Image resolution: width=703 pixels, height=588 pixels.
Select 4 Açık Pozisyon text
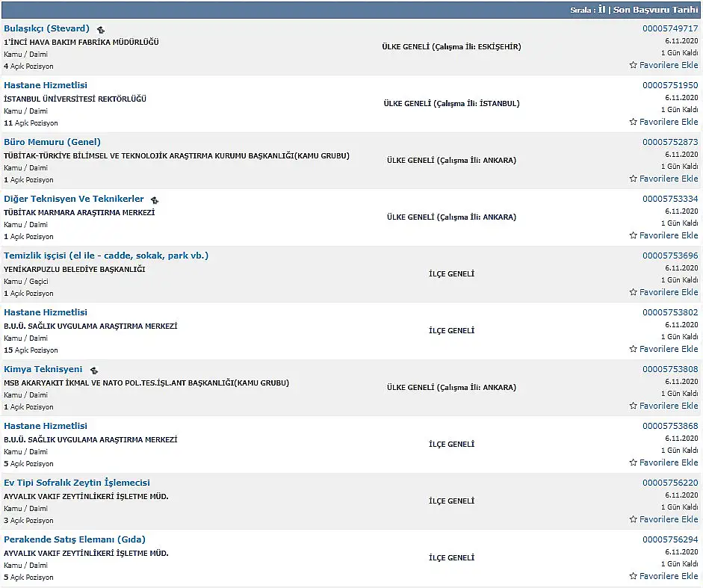click(28, 66)
